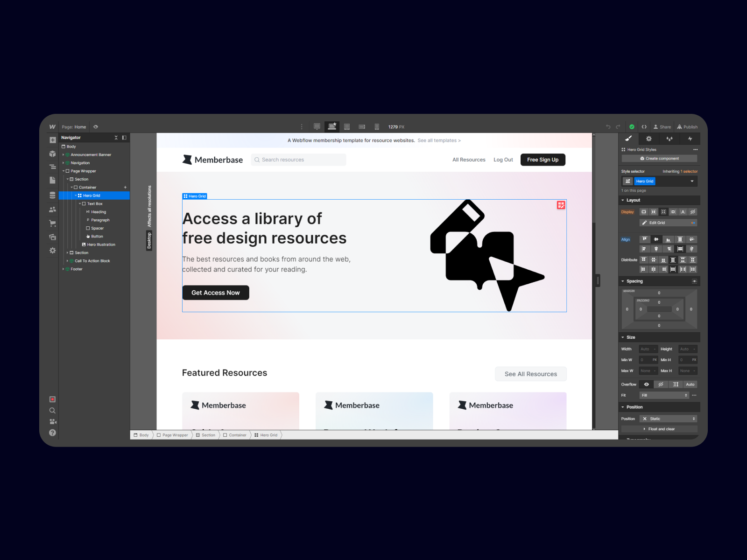Open the code export icon
Screen dimensions: 747x560
644,127
